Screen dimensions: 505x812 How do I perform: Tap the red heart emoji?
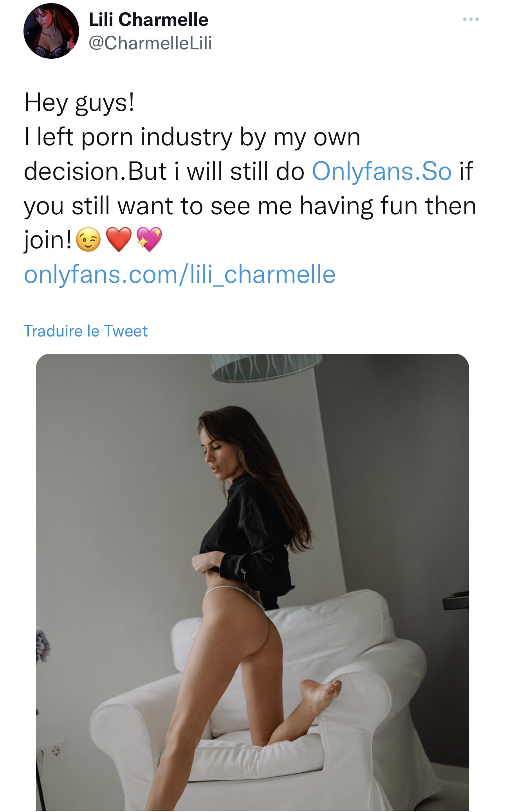(x=119, y=240)
